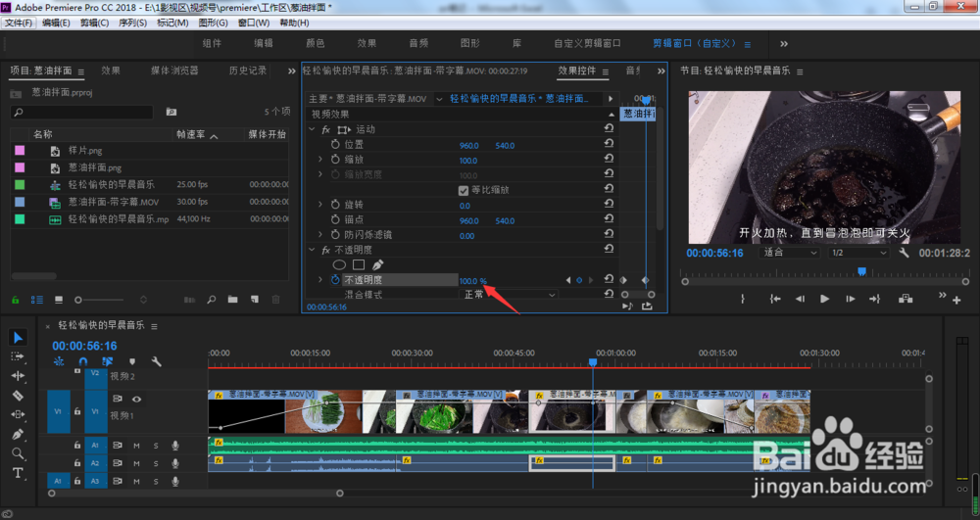Export from effect controls panel
Screen dimensions: 980x520
647,306
